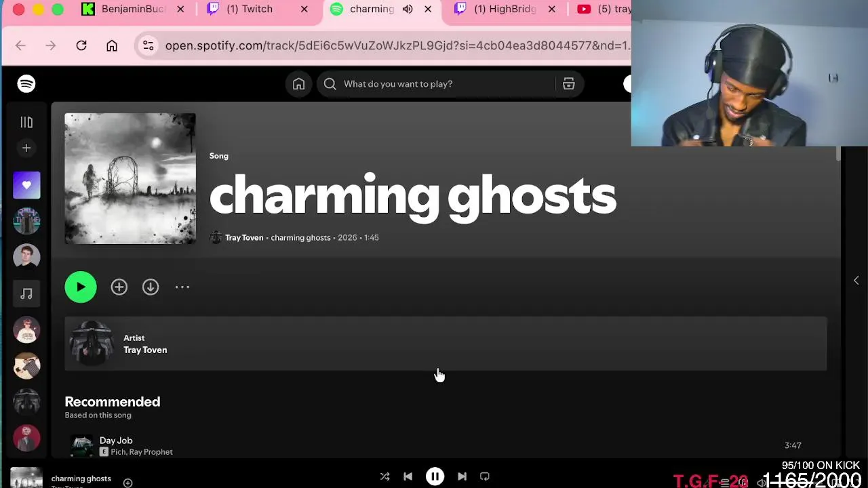Click Tray Toven artist avatar image
Image resolution: width=868 pixels, height=488 pixels.
(x=92, y=344)
